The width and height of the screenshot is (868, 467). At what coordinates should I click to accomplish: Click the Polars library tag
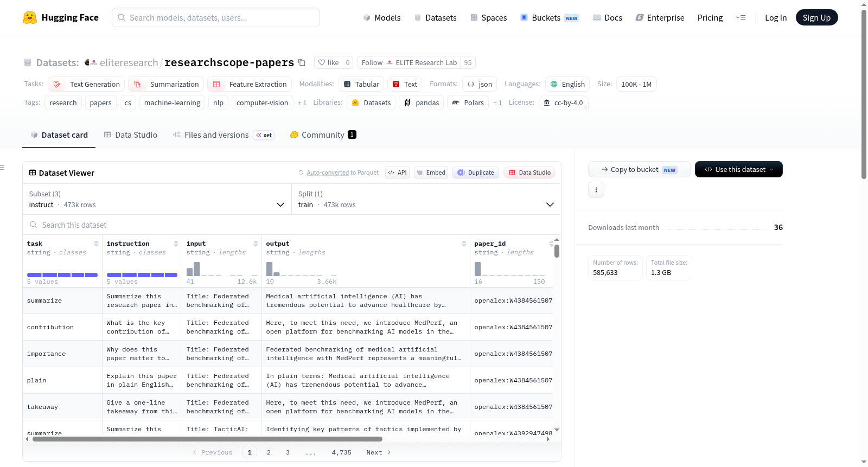click(x=468, y=103)
